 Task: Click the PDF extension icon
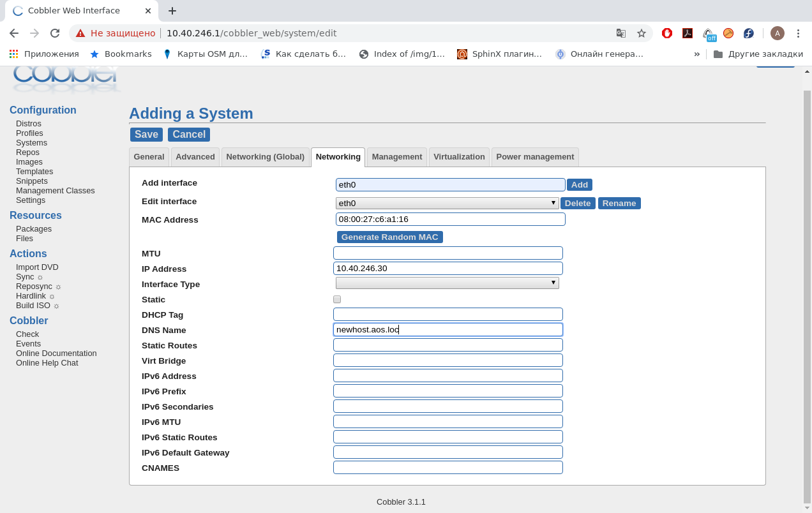pos(688,33)
